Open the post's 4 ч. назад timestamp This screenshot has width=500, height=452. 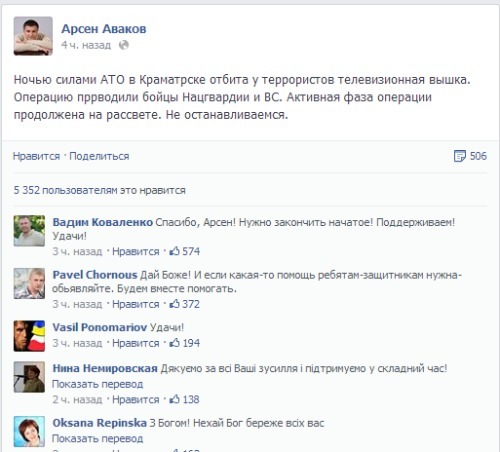coord(86,45)
